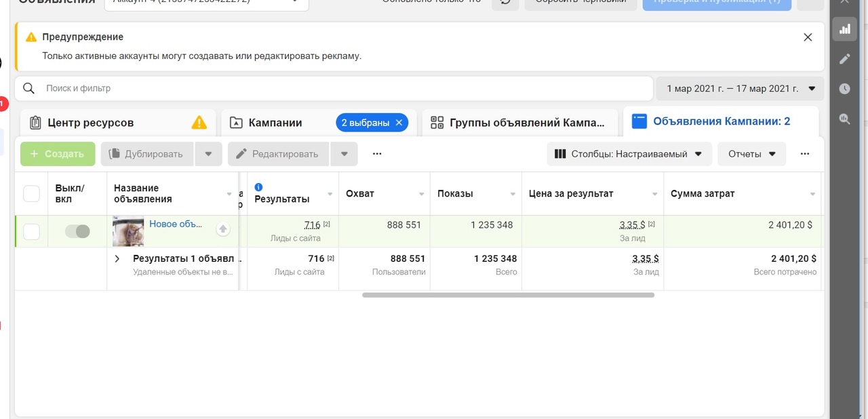
Task: Switch to the Кампании tab
Action: click(275, 123)
